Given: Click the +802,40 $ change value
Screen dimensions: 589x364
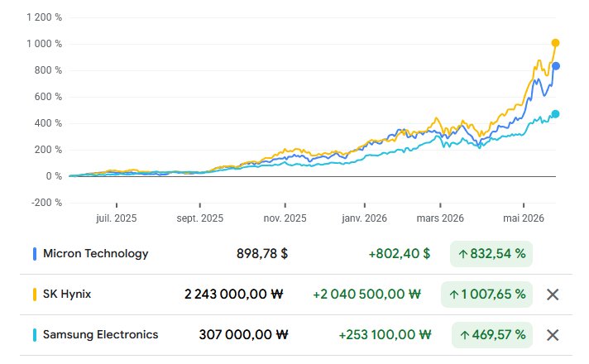Looking at the screenshot, I should [400, 254].
